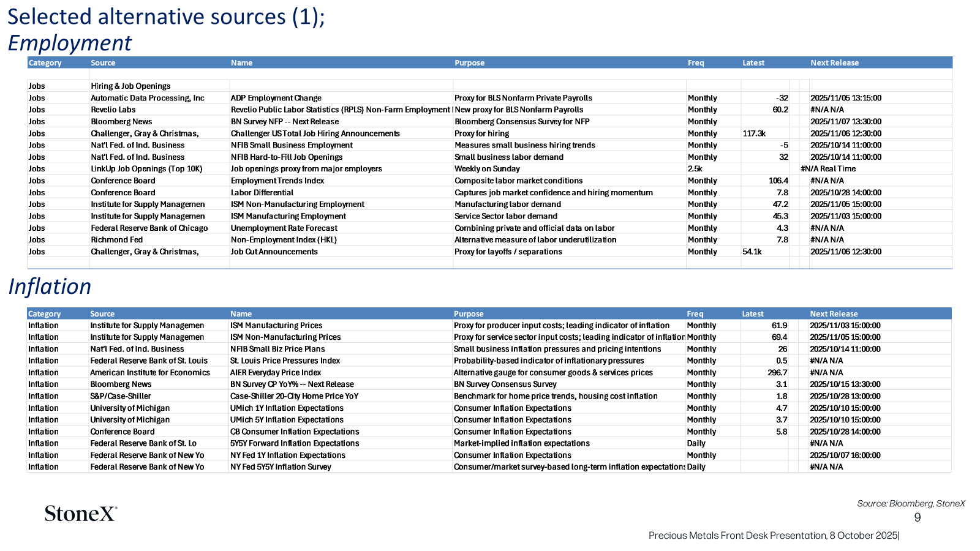Click "Probability-based indicator of inflationary pressures"
980x551 pixels.
pos(549,361)
